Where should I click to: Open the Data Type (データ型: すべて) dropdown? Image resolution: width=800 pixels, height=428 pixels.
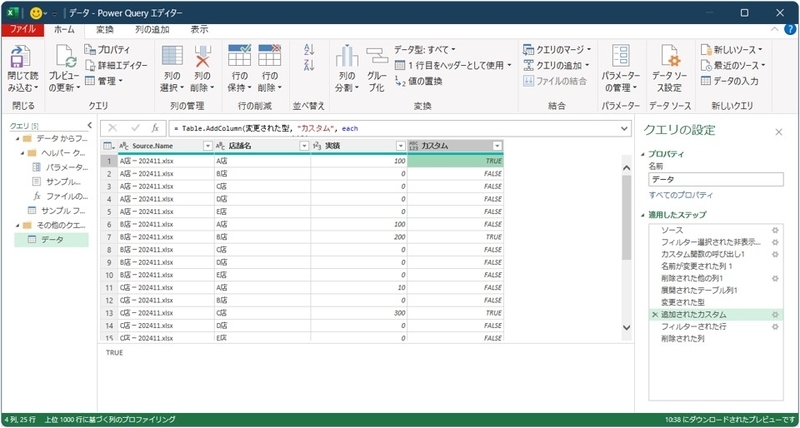tap(425, 50)
